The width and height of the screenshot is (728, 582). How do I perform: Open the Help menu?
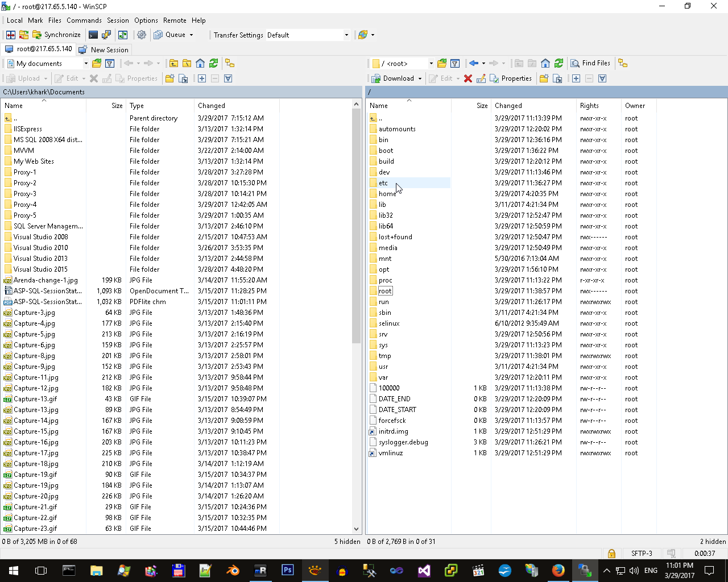tap(198, 20)
